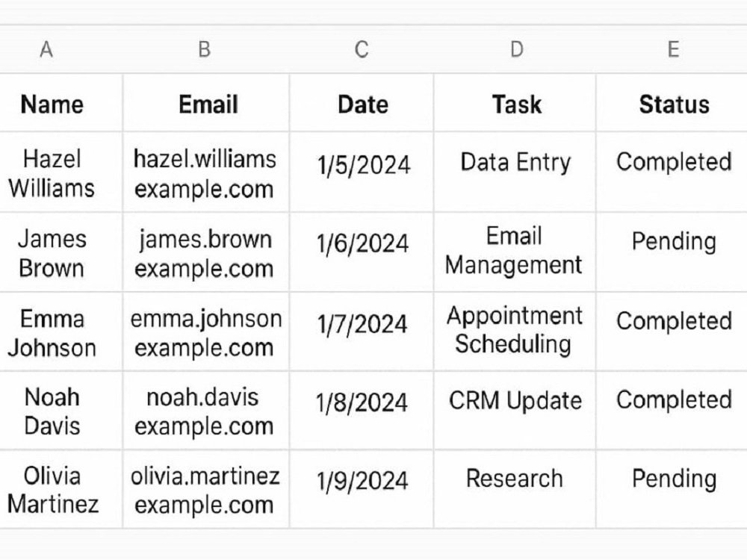Select the CRM Update task cell

[x=515, y=411]
